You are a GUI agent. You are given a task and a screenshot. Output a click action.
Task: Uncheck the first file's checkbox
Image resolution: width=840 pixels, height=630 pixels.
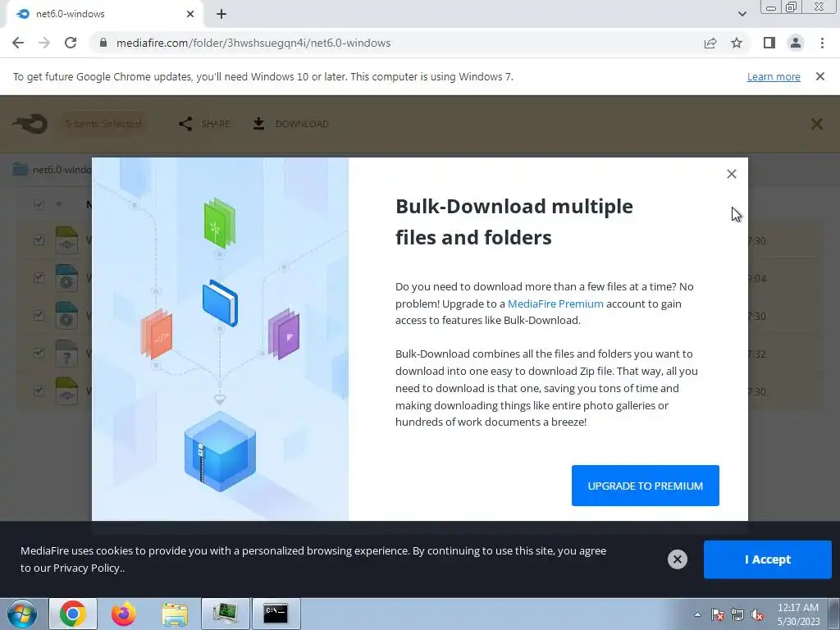click(39, 240)
